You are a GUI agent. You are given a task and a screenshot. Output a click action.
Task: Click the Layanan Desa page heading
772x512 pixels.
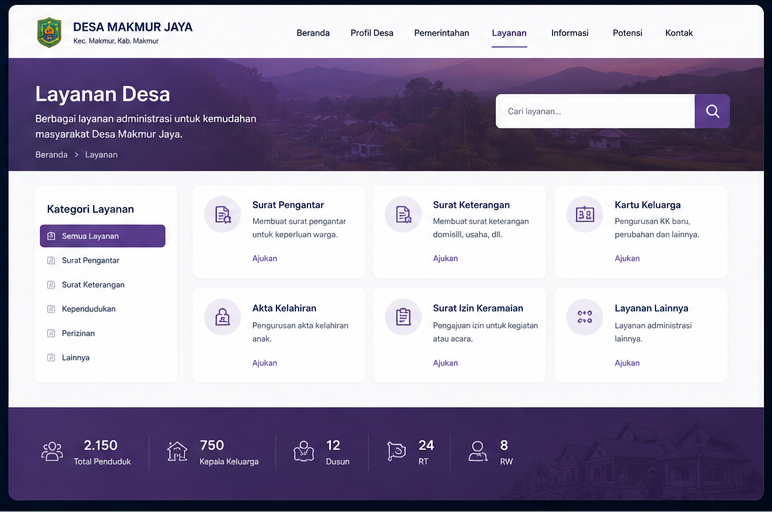click(x=102, y=94)
